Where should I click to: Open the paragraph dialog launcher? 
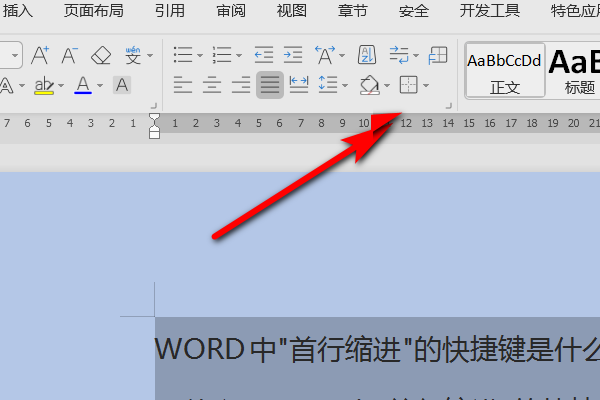pyautogui.click(x=449, y=106)
